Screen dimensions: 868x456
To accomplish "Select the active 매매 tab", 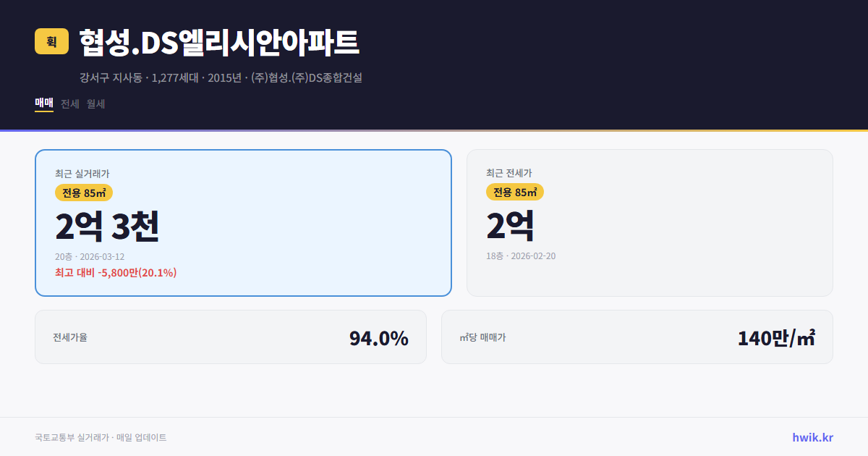I will click(43, 104).
